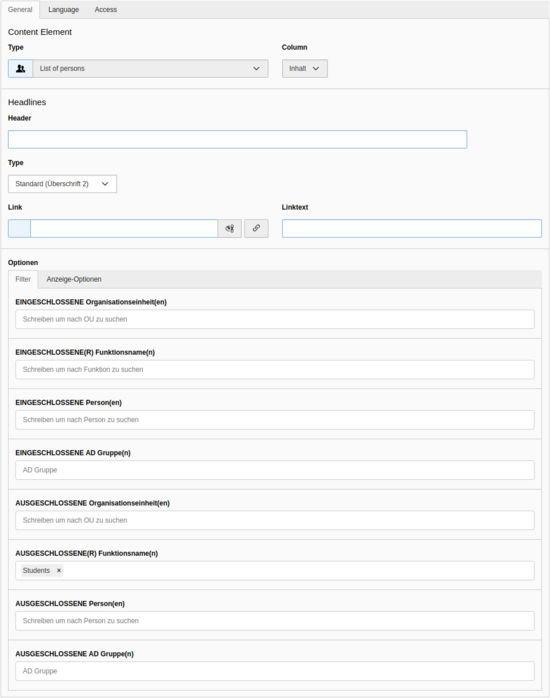Click the Headlines section heading
Viewport: 550px width, 698px height.
27,102
